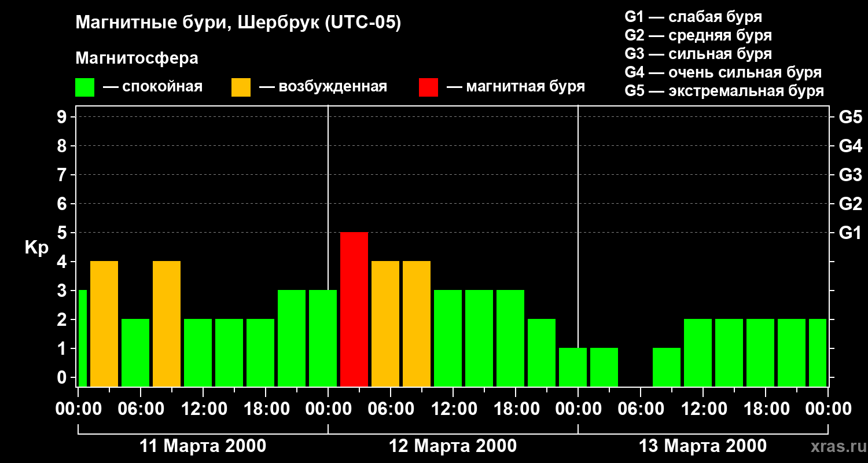Click the G1 storm level label on right axis

coord(850,233)
